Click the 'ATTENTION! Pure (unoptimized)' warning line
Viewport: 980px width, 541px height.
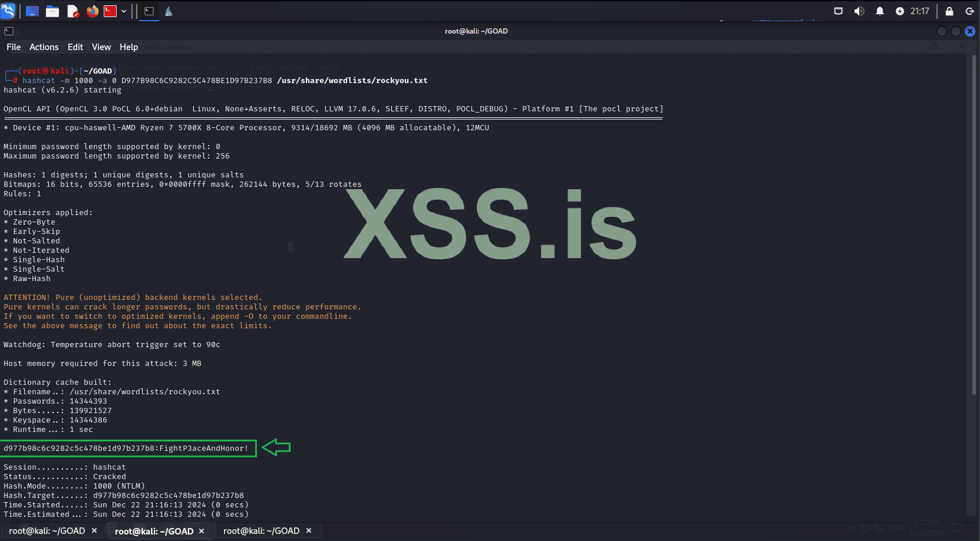point(133,298)
